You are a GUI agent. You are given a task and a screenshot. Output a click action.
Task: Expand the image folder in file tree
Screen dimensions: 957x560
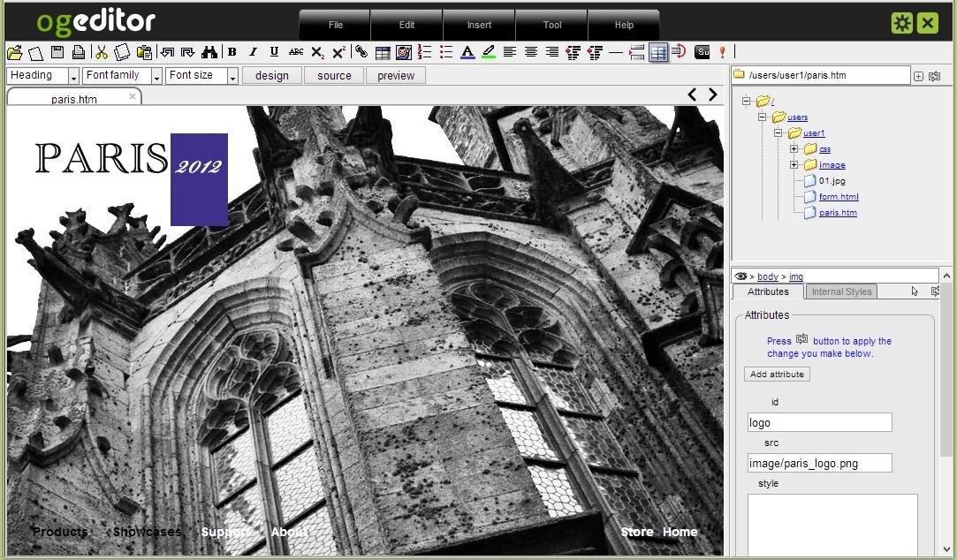coord(795,164)
